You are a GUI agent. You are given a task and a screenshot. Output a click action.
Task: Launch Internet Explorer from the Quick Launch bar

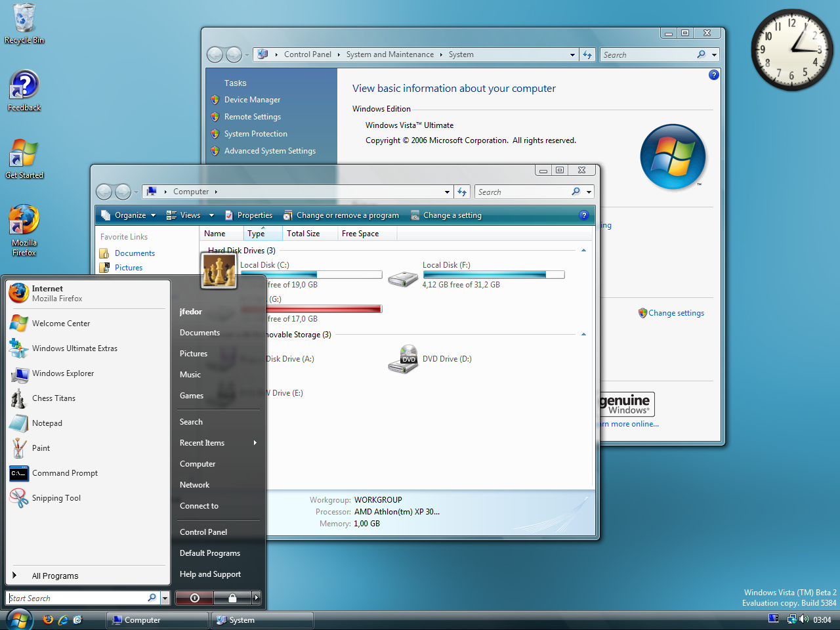[x=63, y=619]
